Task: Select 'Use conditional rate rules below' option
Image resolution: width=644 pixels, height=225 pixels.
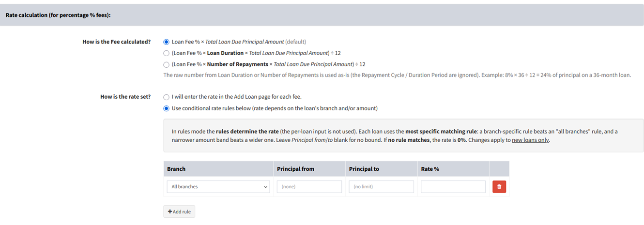Action: (x=167, y=108)
